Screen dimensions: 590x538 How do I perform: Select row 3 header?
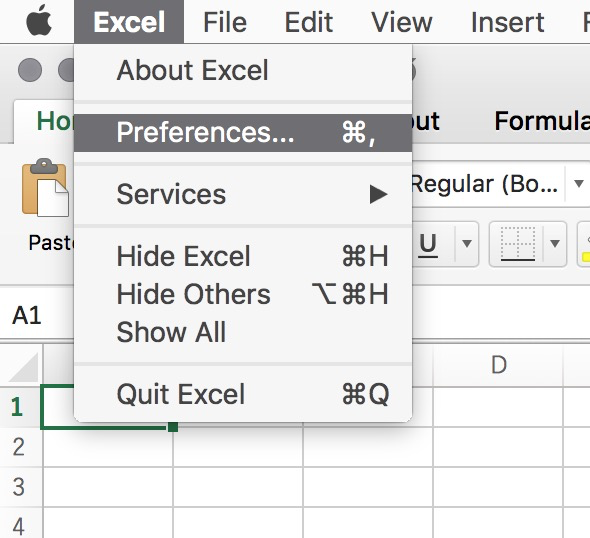click(x=19, y=487)
